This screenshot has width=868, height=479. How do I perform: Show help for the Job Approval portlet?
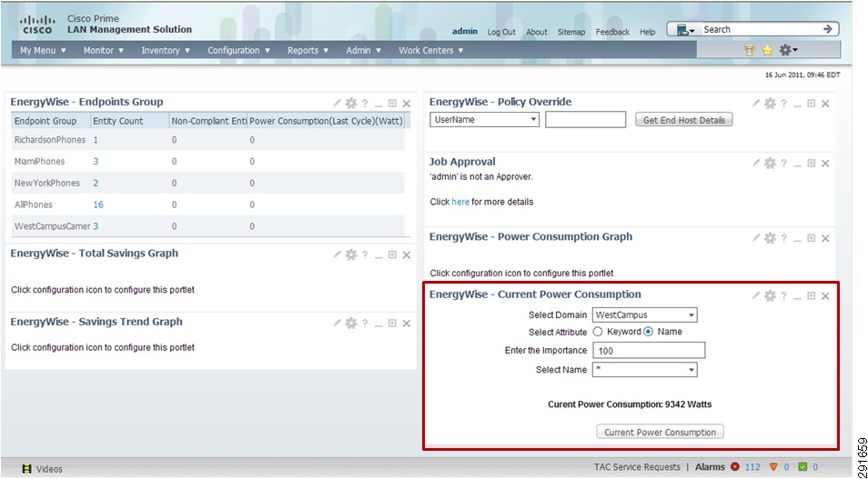[784, 163]
